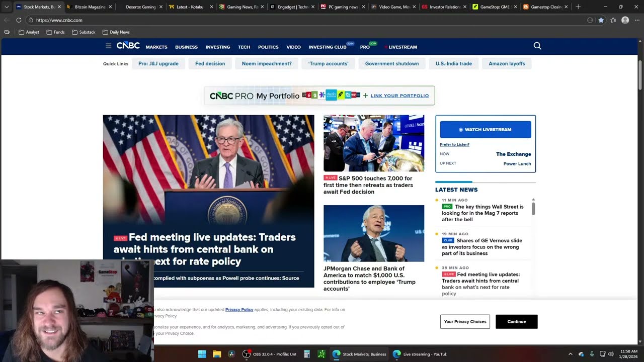Open the Privacy Policy link in banner
The width and height of the screenshot is (644, 362).
point(239,310)
